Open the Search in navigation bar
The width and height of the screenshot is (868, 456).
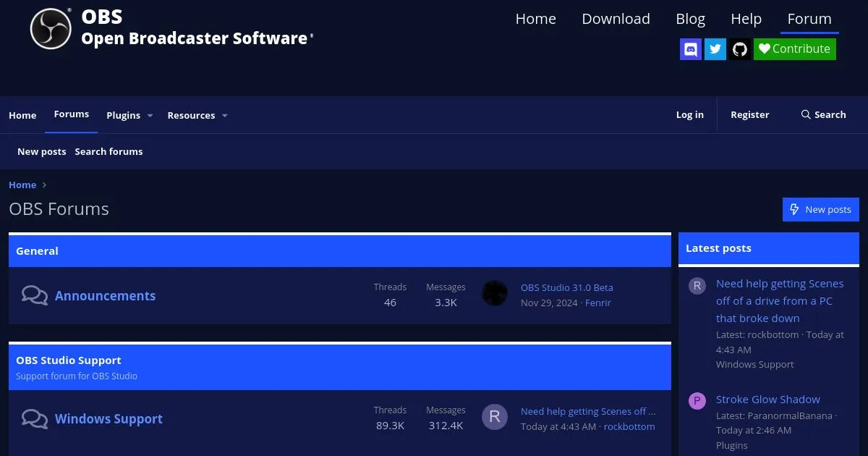coord(823,114)
